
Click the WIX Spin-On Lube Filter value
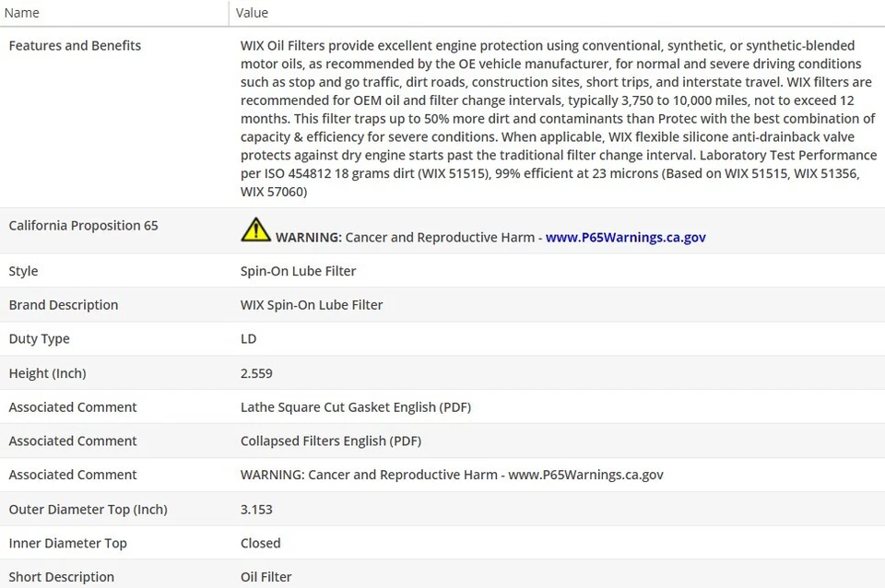(x=312, y=305)
